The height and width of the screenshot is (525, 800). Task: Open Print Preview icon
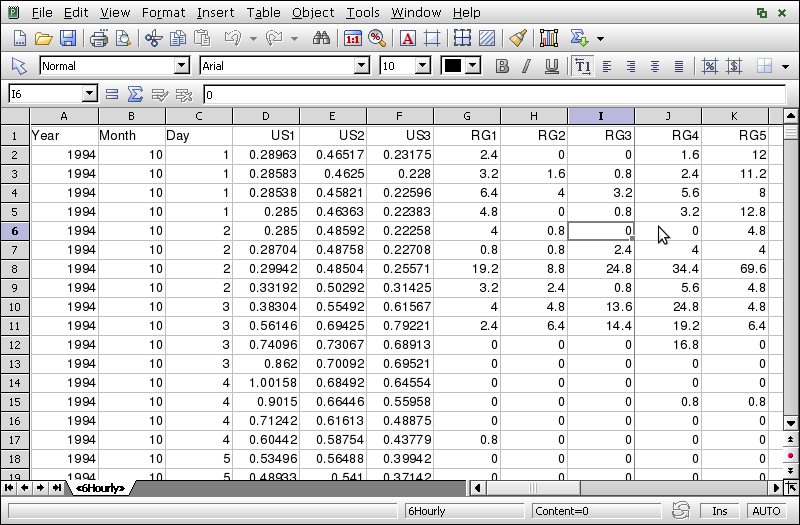pos(123,38)
